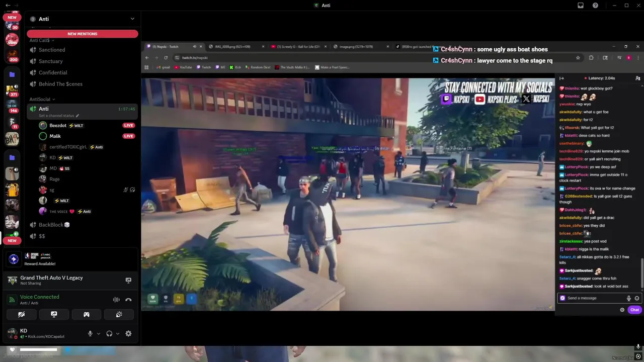Viewport: 644px width, 362px height.
Task: Open Discord inbox icon in title bar
Action: pos(581,5)
